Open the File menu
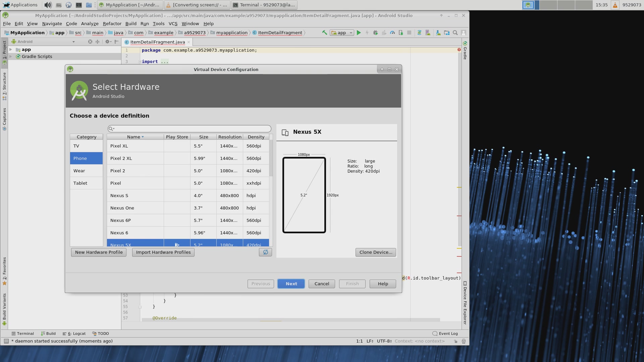 [7, 23]
